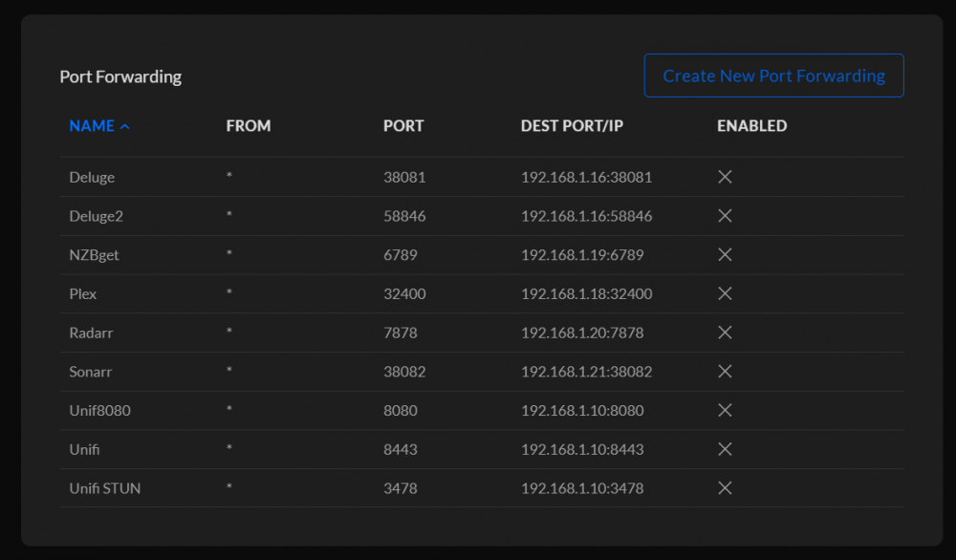
Task: Click the Sonarr enabled X icon
Action: coord(725,372)
